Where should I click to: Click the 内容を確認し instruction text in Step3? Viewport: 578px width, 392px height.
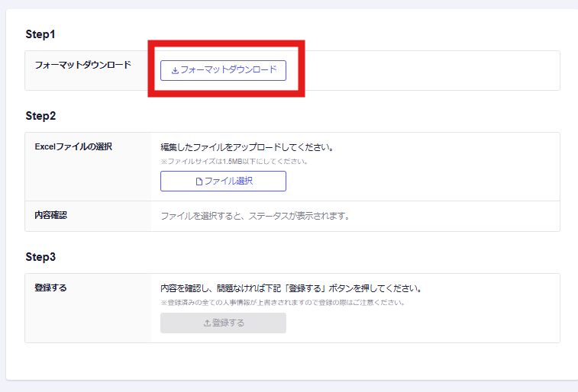[291, 289]
